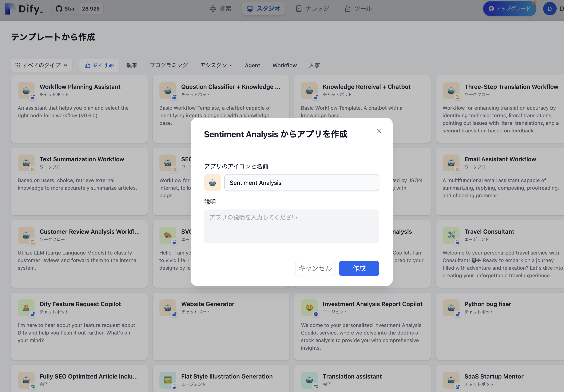Image resolution: width=564 pixels, height=392 pixels.
Task: Click the Translation assistant robot icon
Action: point(309,380)
